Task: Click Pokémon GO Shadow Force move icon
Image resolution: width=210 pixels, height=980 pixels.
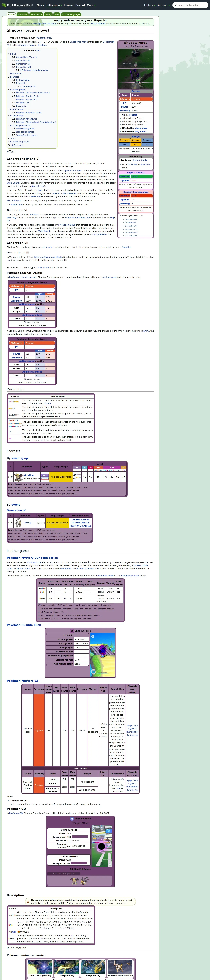Action: (72, 819)
